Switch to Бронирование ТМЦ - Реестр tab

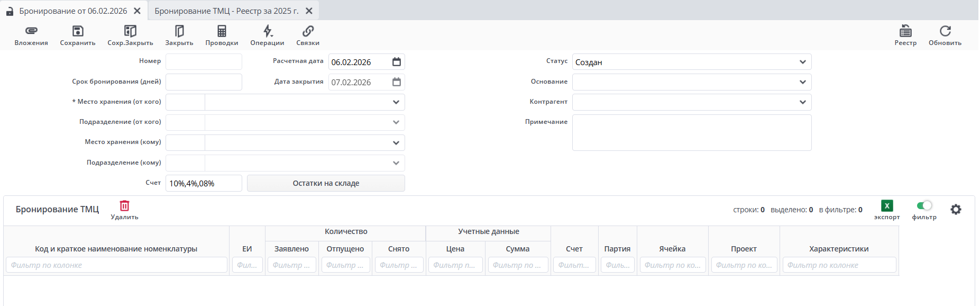click(x=226, y=11)
